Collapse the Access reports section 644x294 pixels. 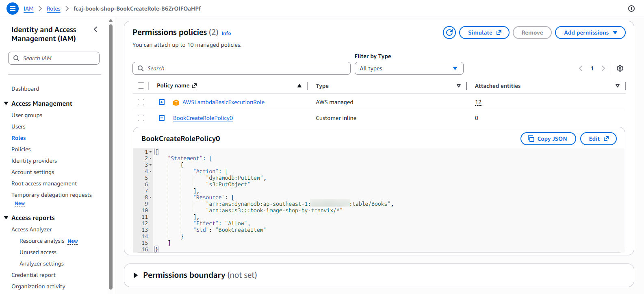pos(6,218)
